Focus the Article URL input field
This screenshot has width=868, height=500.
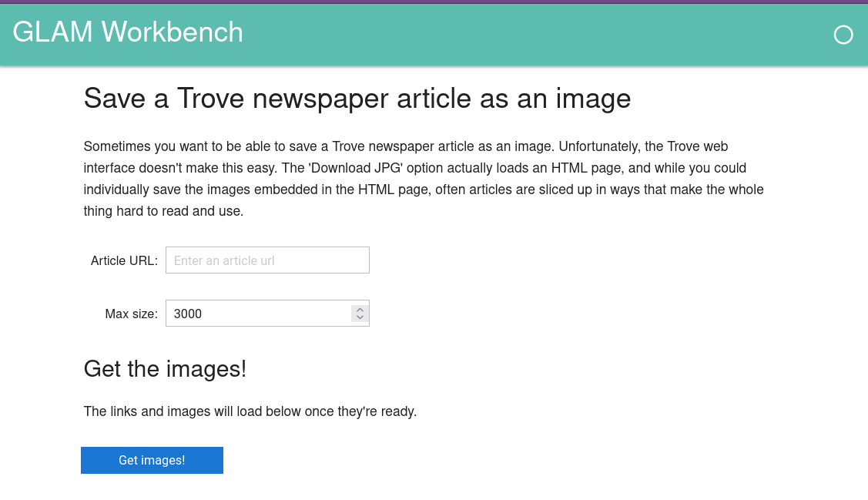click(267, 260)
